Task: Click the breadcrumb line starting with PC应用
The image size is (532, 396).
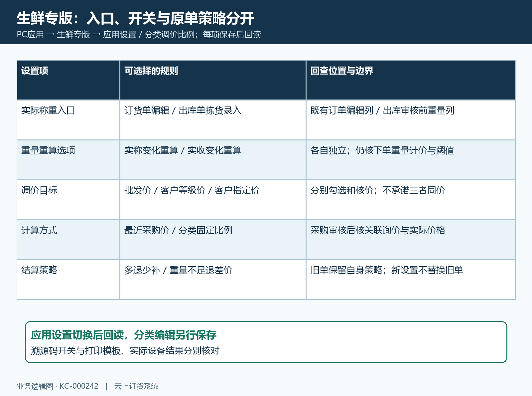Action: coord(139,35)
